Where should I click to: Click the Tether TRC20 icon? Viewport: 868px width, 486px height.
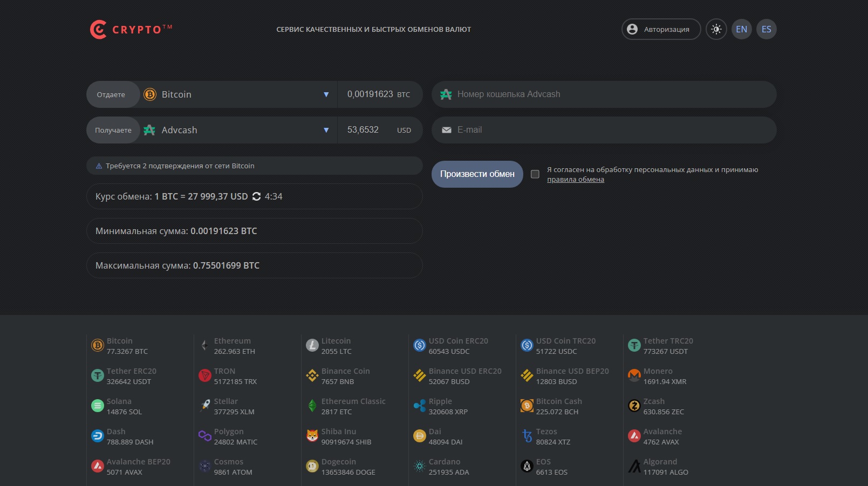[634, 345]
